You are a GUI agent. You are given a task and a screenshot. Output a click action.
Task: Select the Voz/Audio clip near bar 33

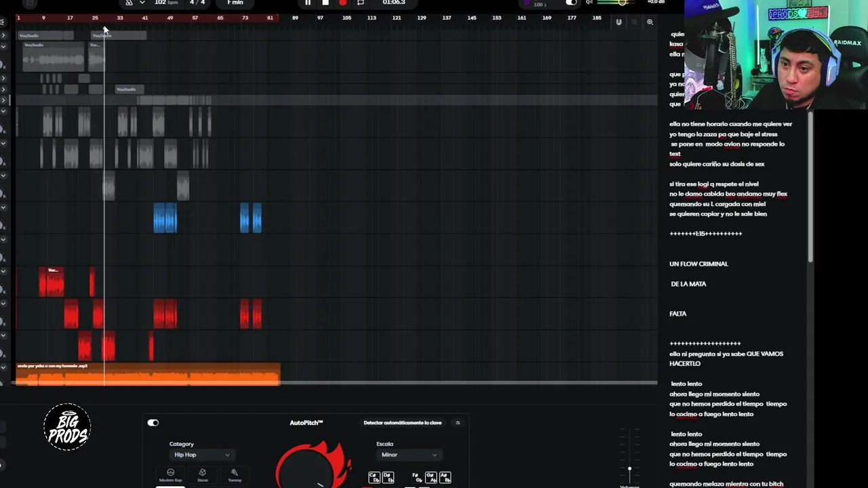(130, 89)
